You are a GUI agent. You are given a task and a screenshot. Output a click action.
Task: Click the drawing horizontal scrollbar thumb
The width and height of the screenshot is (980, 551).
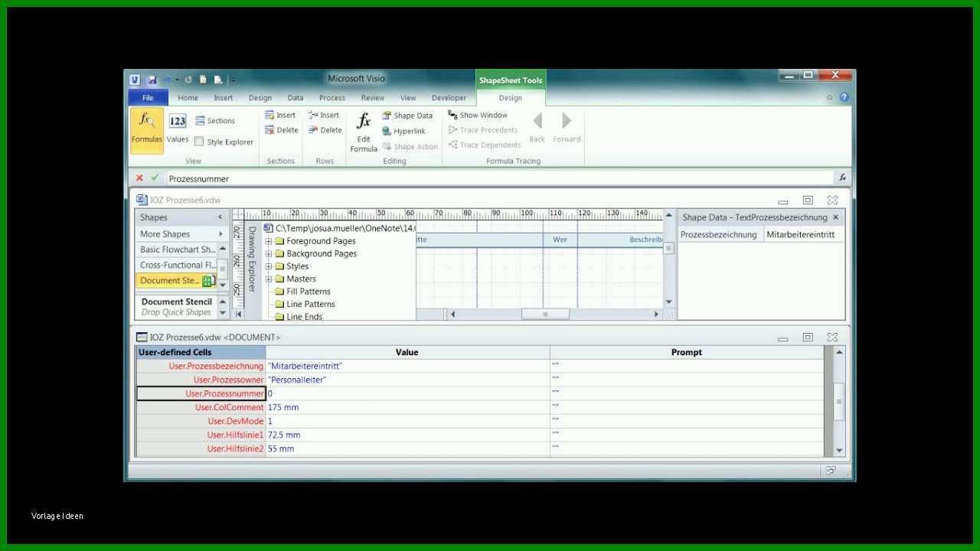click(545, 314)
